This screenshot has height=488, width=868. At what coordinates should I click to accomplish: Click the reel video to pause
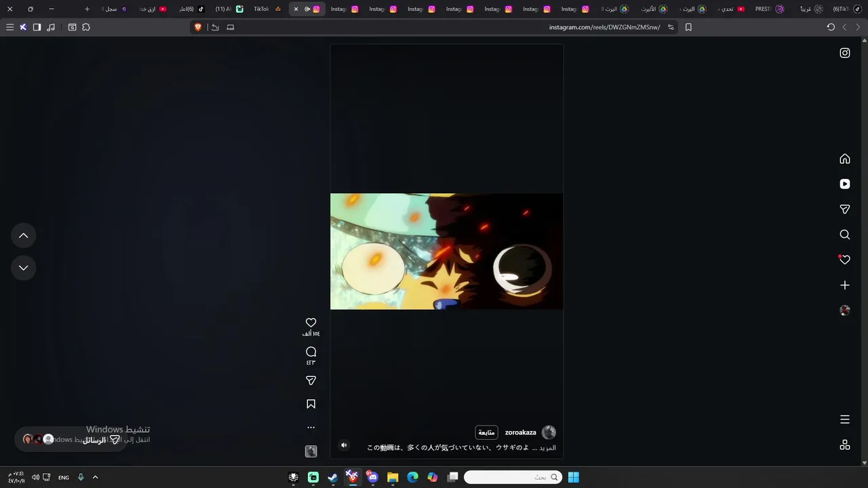[447, 251]
